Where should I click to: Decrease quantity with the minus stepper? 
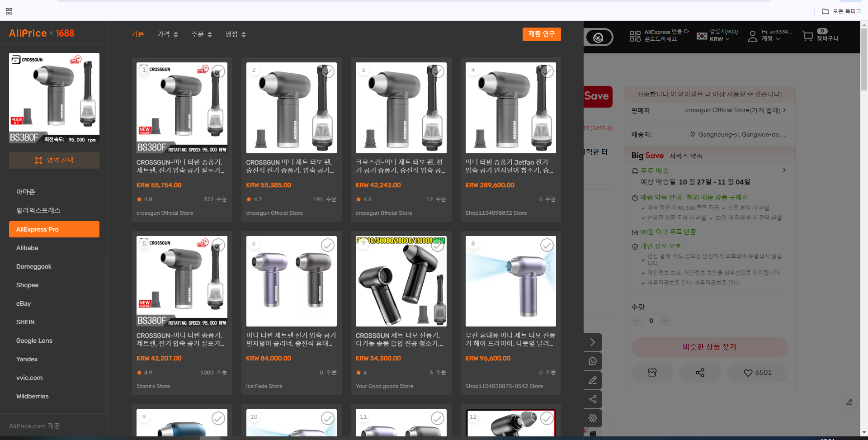click(x=637, y=321)
